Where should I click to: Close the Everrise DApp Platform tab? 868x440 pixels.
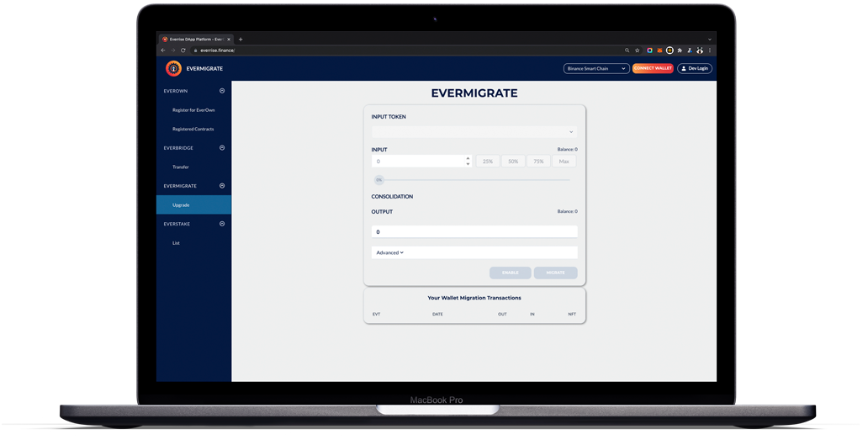click(x=229, y=40)
